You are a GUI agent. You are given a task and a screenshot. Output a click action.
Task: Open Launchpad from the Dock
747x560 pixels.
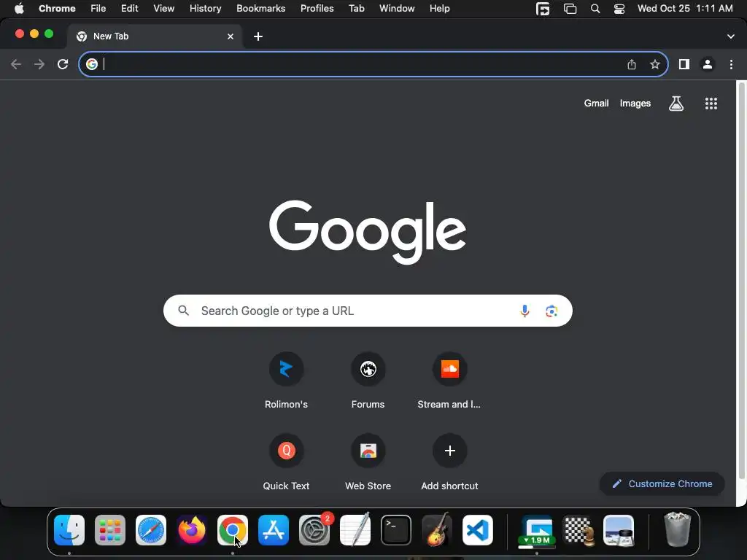coord(110,530)
